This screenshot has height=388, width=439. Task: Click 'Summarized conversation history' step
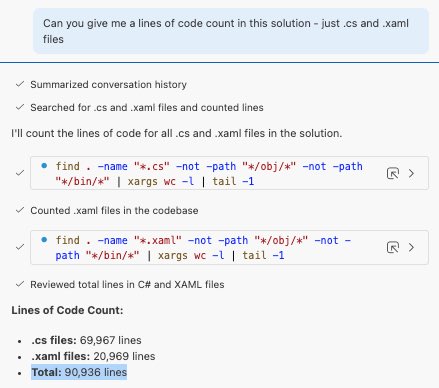(x=108, y=84)
